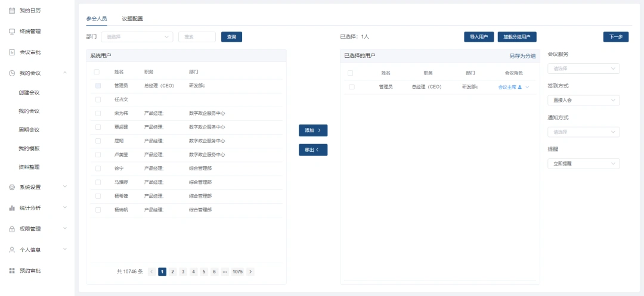Tick the checkbox for user 徐宁
The image size is (644, 296).
(x=98, y=169)
